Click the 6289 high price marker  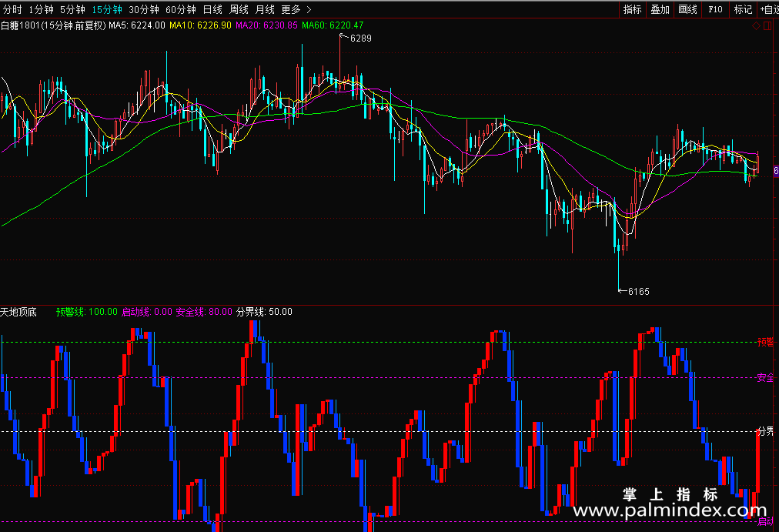(361, 38)
